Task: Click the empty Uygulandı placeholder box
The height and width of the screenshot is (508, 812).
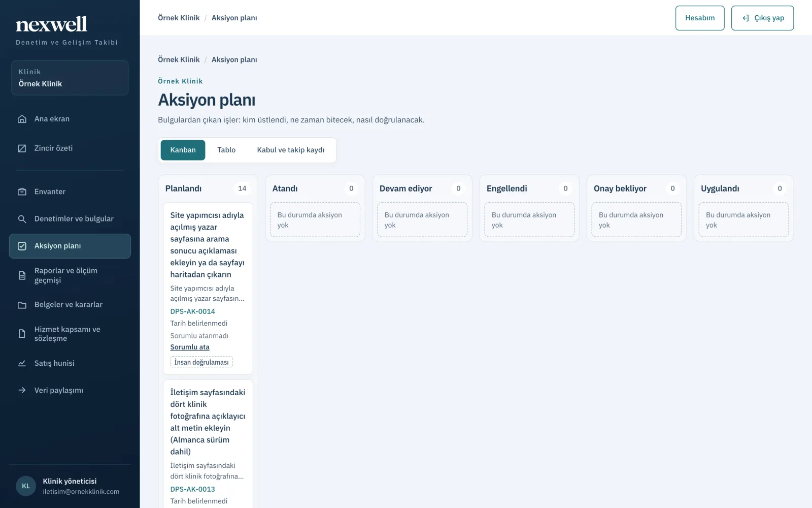Action: [x=743, y=220]
